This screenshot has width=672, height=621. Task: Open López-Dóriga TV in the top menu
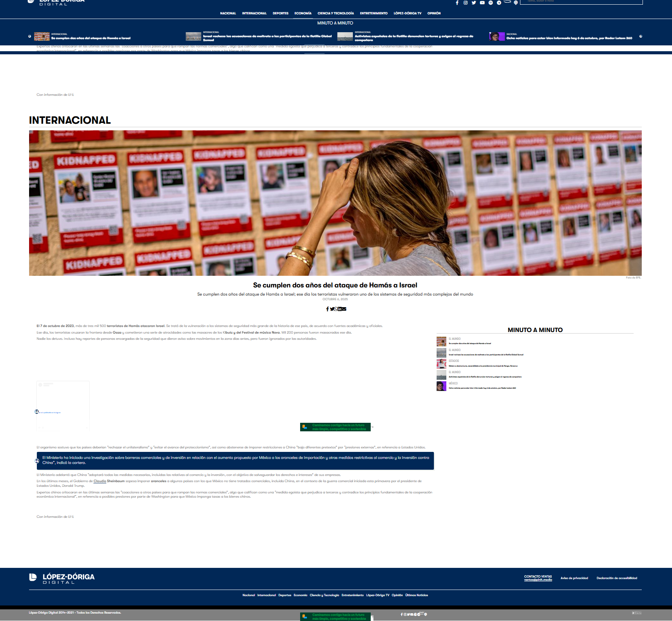(x=408, y=13)
